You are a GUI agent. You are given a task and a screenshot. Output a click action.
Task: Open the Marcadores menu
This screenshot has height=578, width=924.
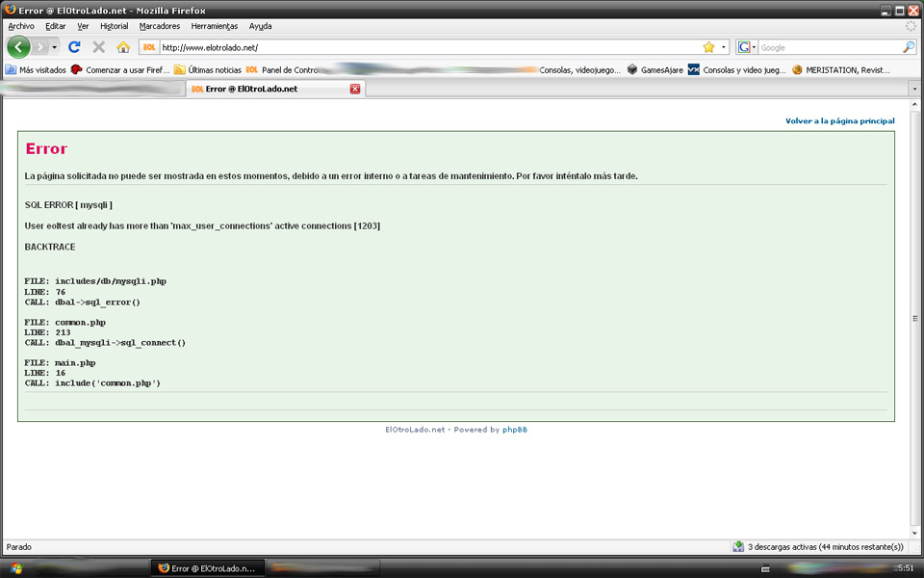(x=160, y=26)
